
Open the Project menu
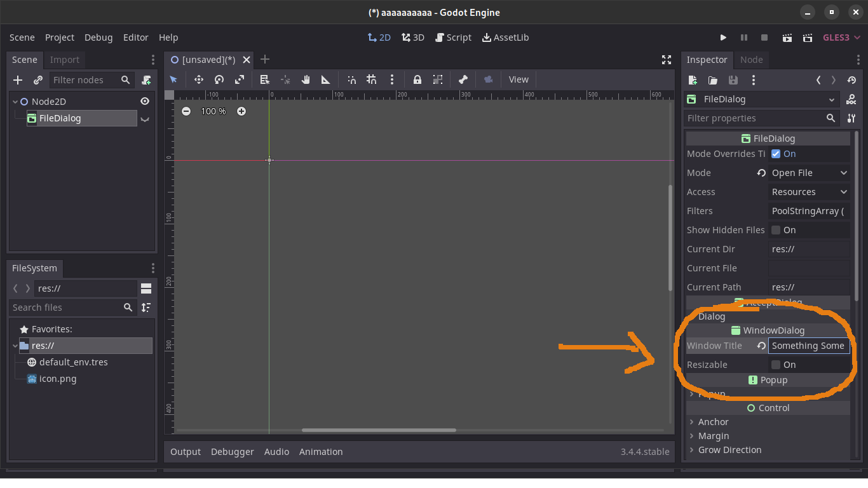click(x=60, y=37)
